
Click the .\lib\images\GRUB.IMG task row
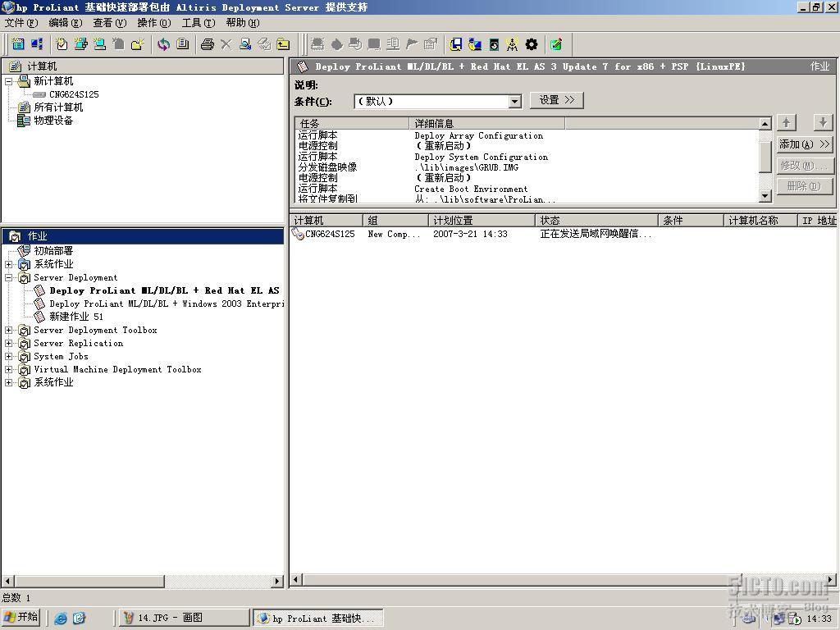click(527, 167)
